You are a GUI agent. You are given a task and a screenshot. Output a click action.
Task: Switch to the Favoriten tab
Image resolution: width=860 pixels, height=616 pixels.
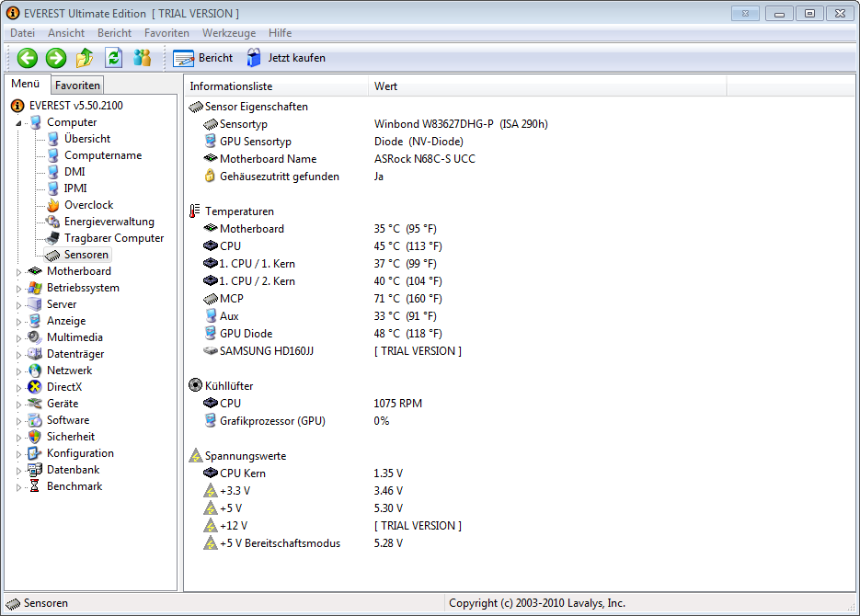tap(77, 85)
